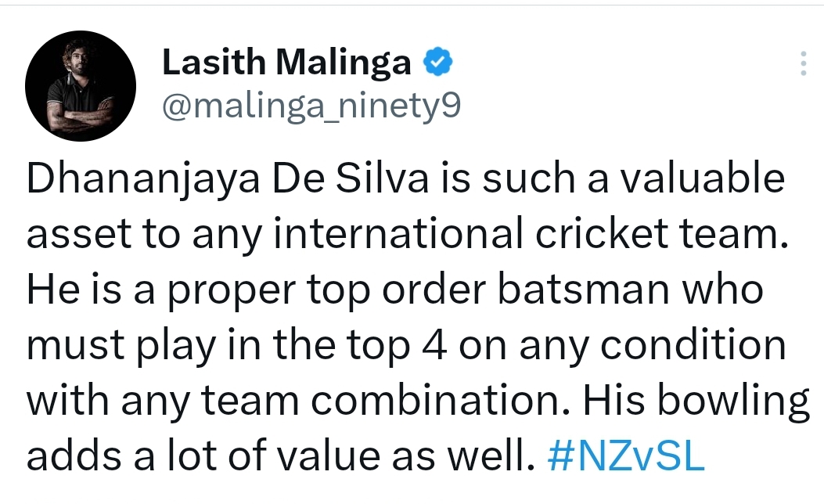Click the word "condition" in the tweet
Image resolution: width=824 pixels, height=504 pixels.
[693, 345]
